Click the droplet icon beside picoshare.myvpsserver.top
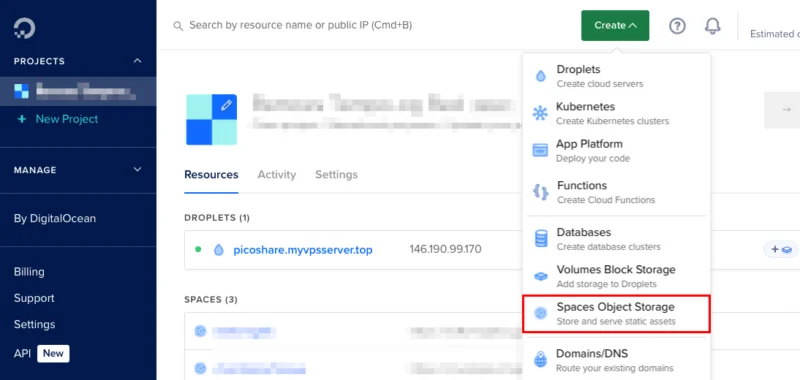 [x=219, y=250]
